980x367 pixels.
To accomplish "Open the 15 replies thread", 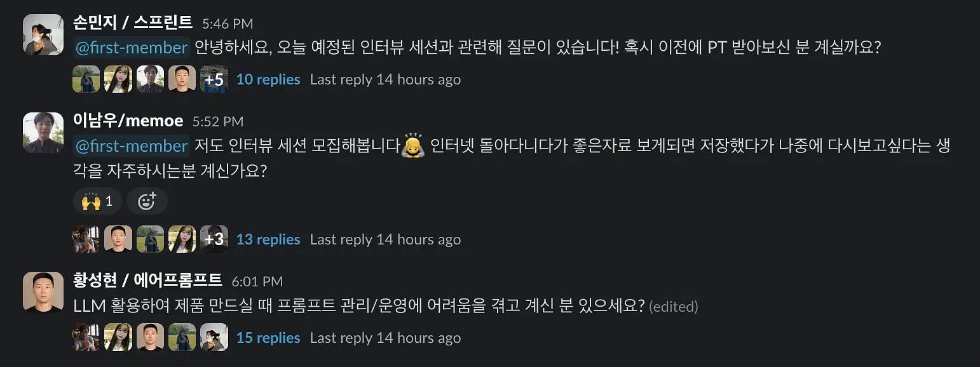I will click(x=268, y=338).
